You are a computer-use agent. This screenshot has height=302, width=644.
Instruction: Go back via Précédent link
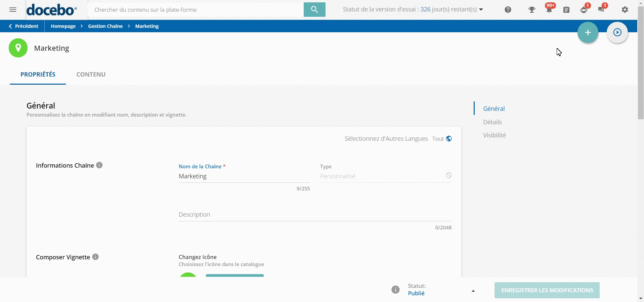24,26
